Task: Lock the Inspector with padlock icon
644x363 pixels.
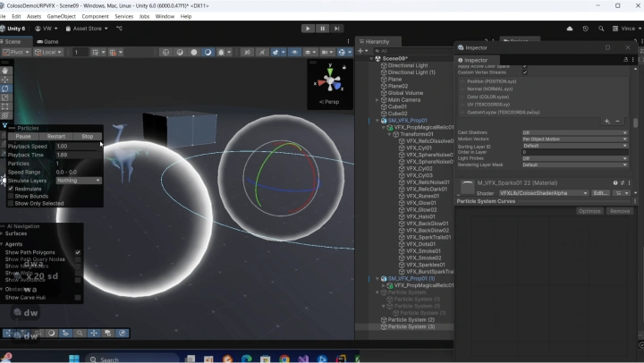Action: point(625,60)
